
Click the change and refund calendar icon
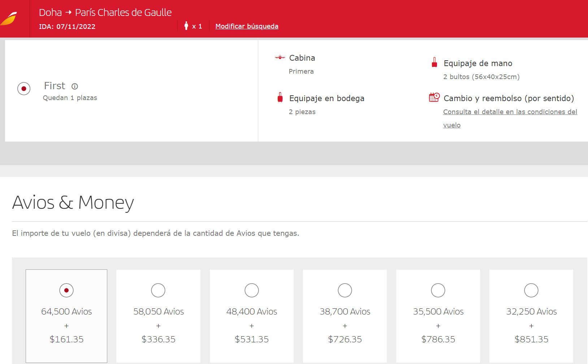tap(434, 97)
